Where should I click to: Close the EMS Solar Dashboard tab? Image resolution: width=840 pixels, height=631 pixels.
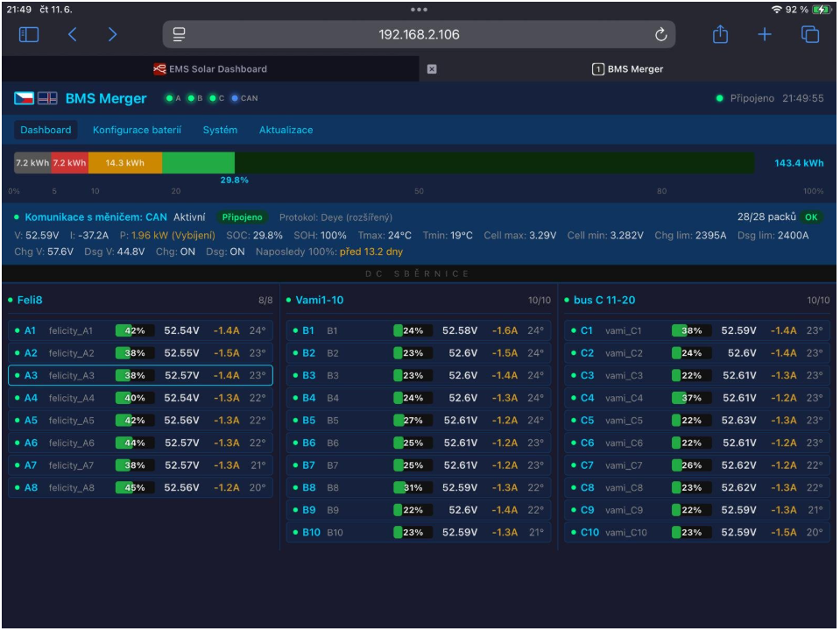pyautogui.click(x=432, y=69)
